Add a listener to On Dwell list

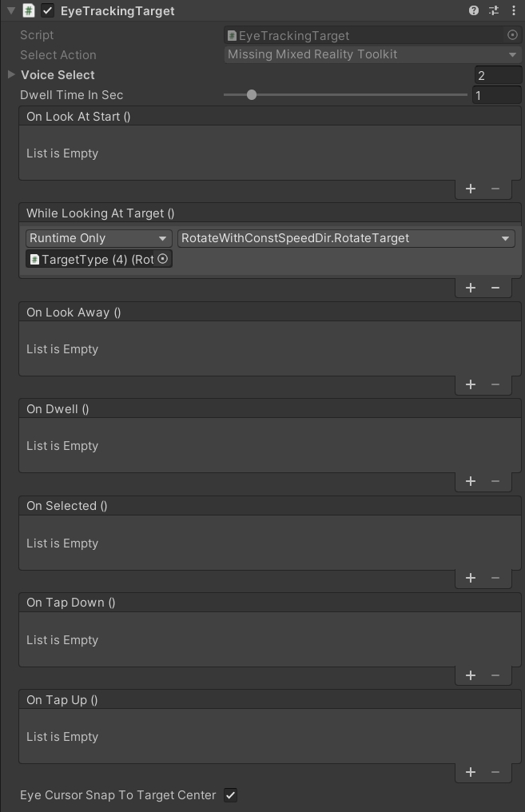coord(471,481)
